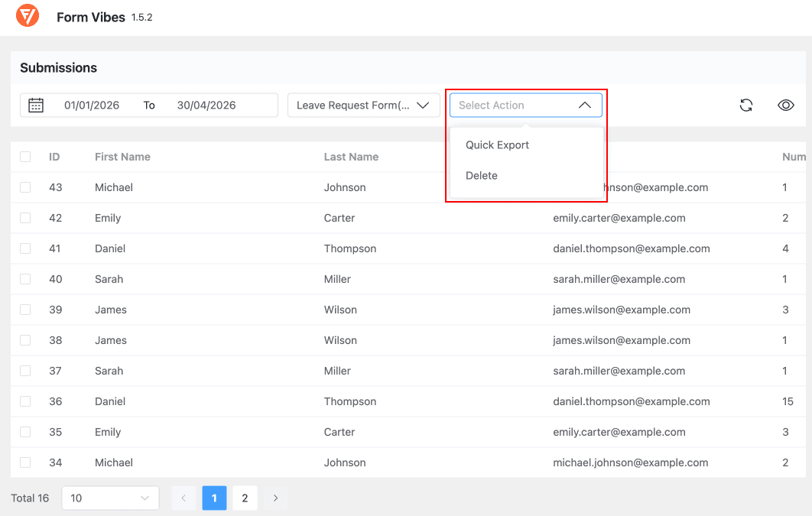Mark the checkbox for submission 39

point(25,310)
